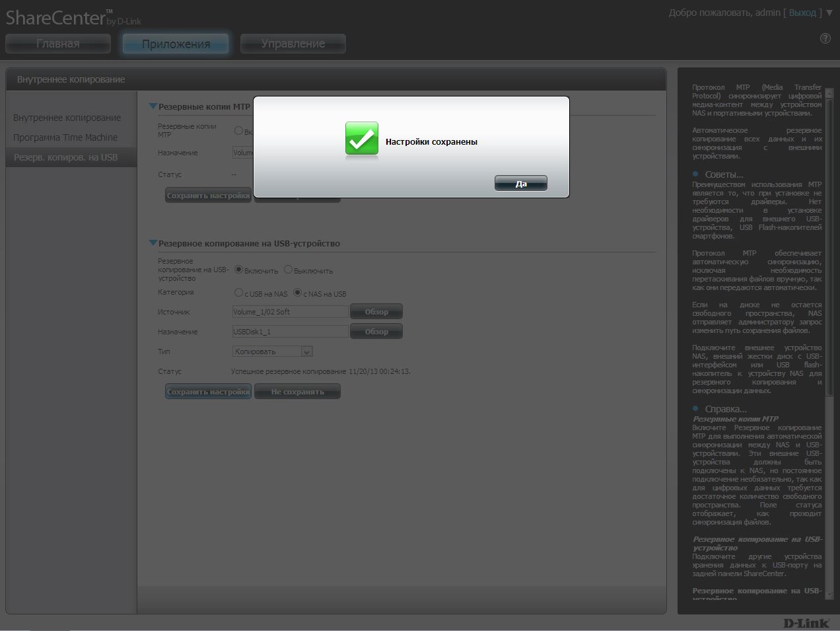Click the Да button in the dialog
Viewport: 840px width, 631px height.
(x=520, y=184)
